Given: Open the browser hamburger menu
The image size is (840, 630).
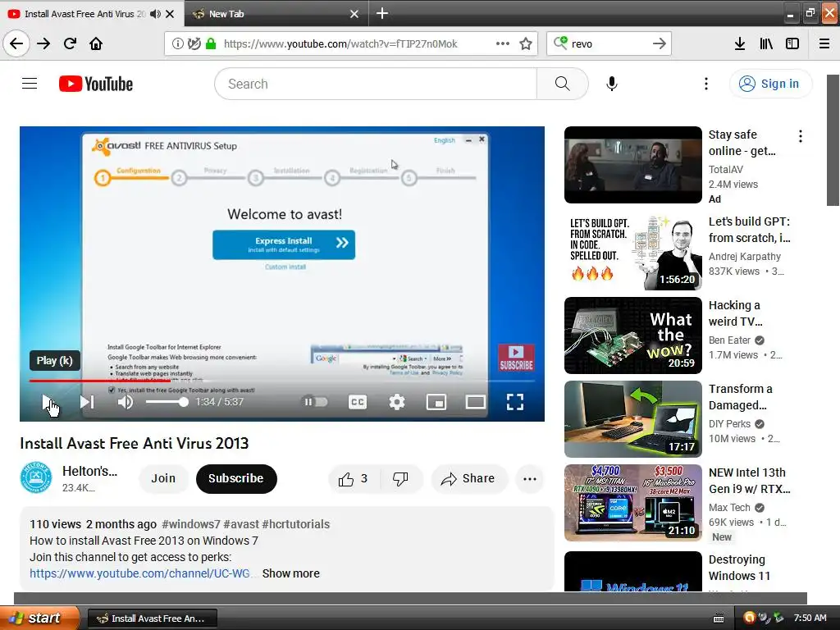Looking at the screenshot, I should (824, 43).
